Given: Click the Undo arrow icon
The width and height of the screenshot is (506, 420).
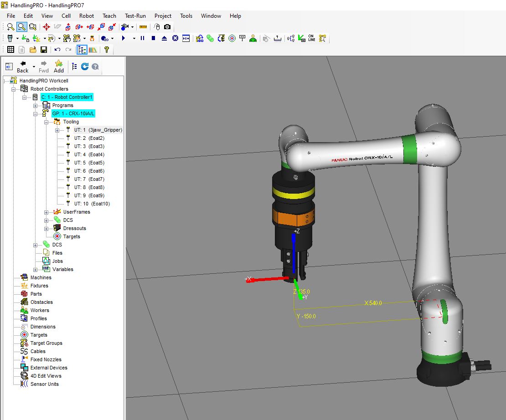Looking at the screenshot, I should pyautogui.click(x=57, y=49).
